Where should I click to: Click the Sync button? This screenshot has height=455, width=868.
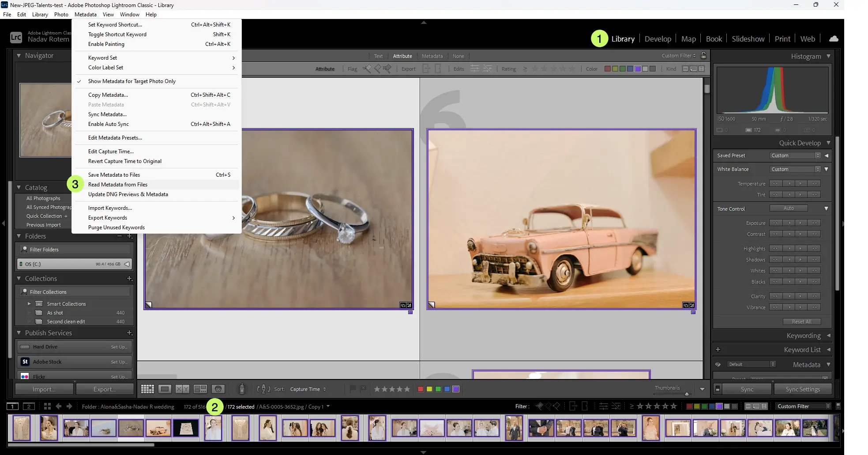(x=747, y=389)
